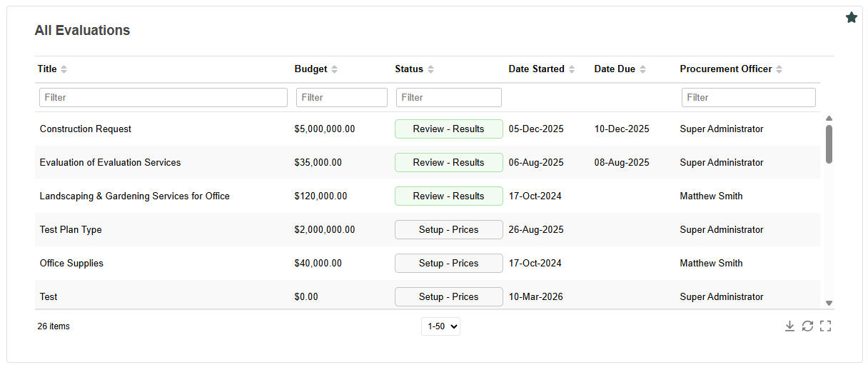
Task: Sort by Date Due arrows
Action: 642,69
